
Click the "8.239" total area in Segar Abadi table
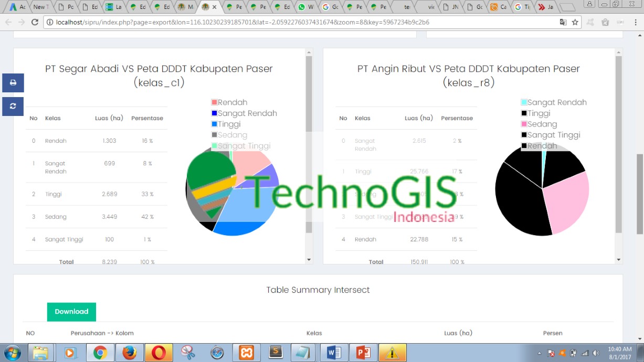click(x=110, y=262)
